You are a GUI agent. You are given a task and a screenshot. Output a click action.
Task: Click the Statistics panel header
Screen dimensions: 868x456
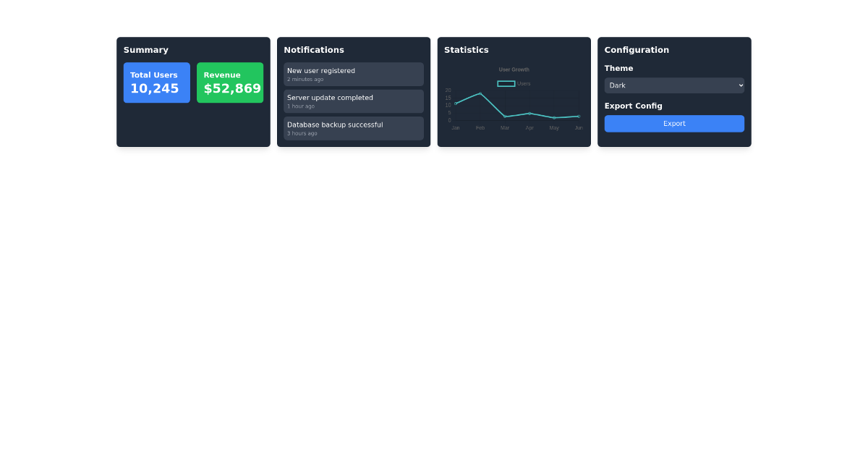tap(467, 50)
